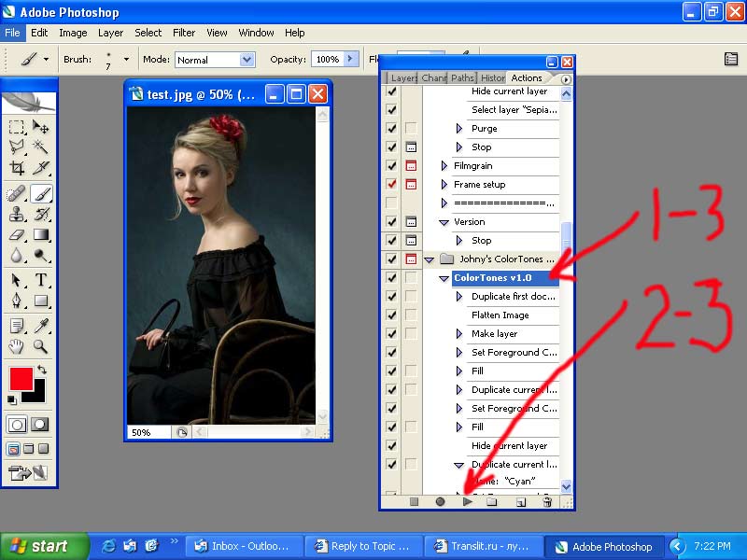Toggle the Purge step checkmark

(391, 128)
